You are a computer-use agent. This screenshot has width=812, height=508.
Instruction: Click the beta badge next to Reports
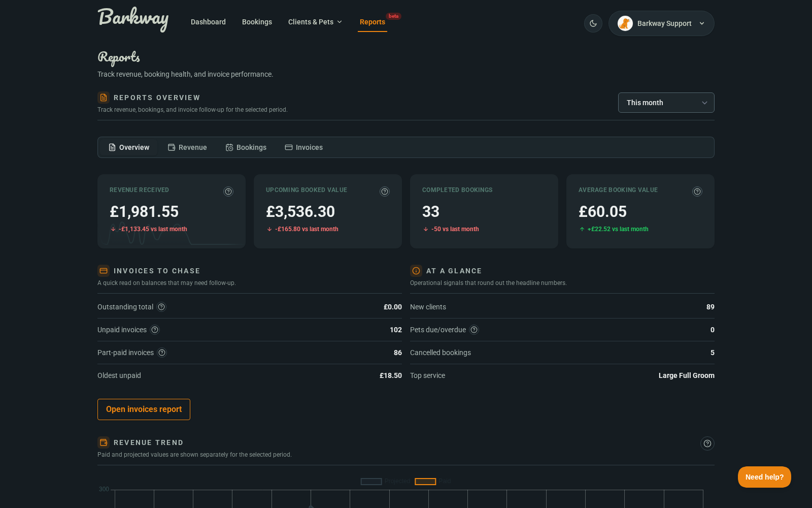(x=393, y=16)
